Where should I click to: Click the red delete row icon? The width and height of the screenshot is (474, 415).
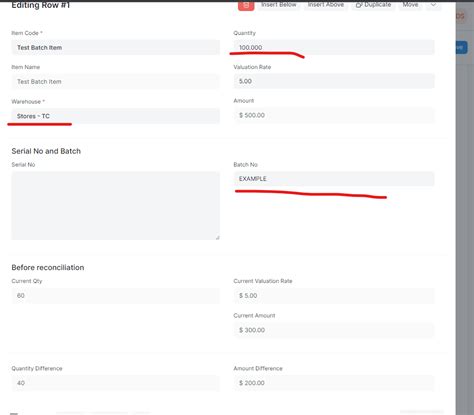click(x=246, y=5)
